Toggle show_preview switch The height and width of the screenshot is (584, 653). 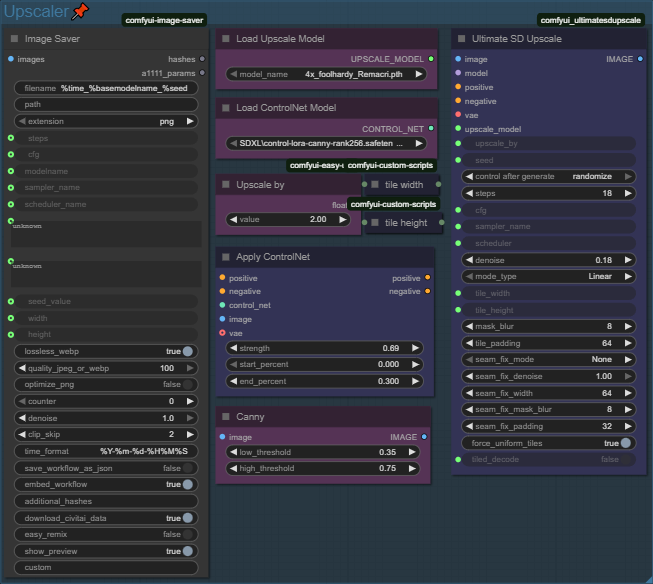[x=188, y=551]
